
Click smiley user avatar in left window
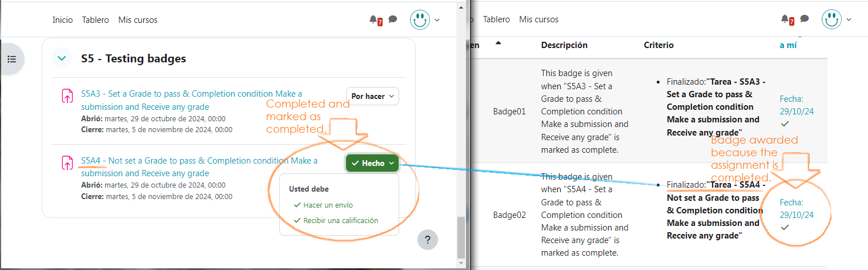tap(420, 19)
